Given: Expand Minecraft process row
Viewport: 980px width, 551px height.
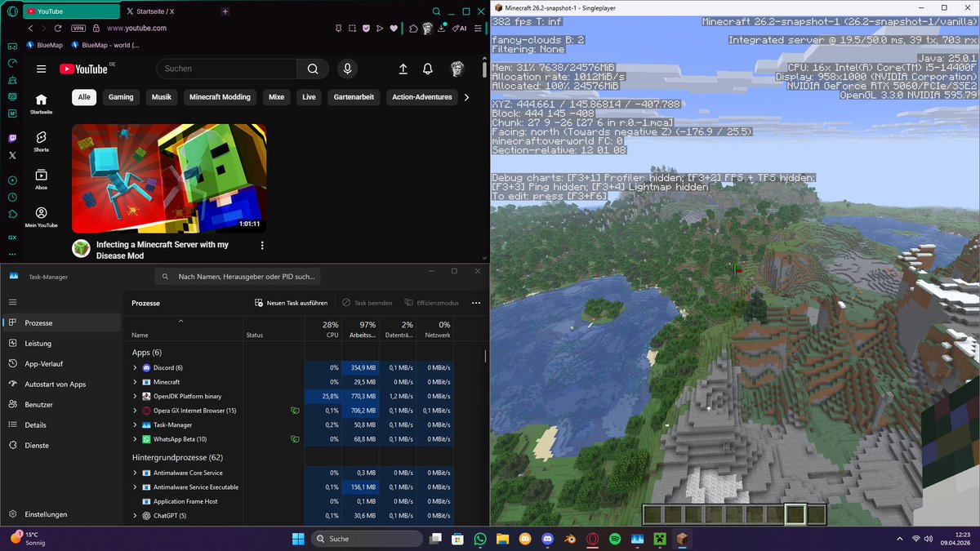Looking at the screenshot, I should tap(136, 382).
